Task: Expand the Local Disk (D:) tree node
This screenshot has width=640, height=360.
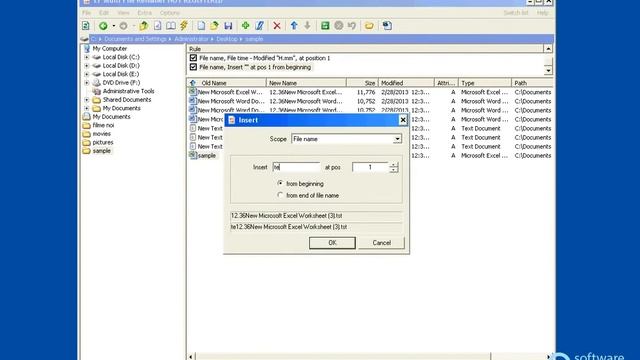Action: tap(87, 66)
